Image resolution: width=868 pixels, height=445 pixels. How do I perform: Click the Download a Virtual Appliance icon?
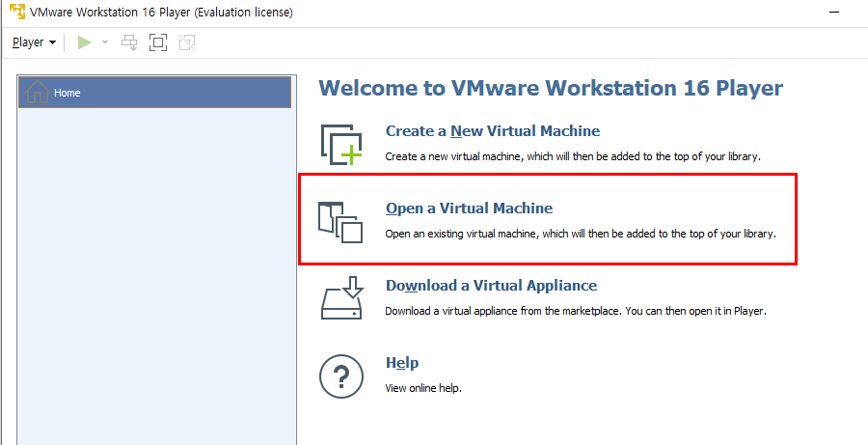[x=341, y=298]
